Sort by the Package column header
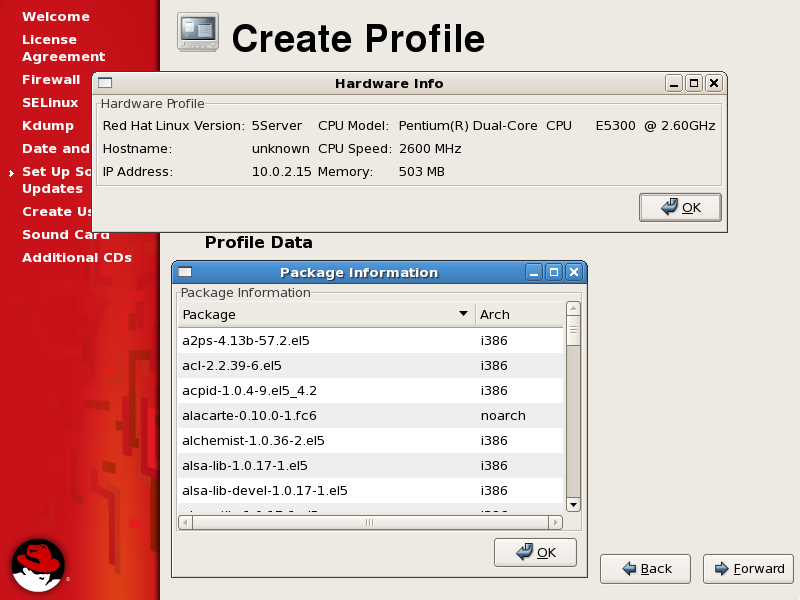 [327, 314]
